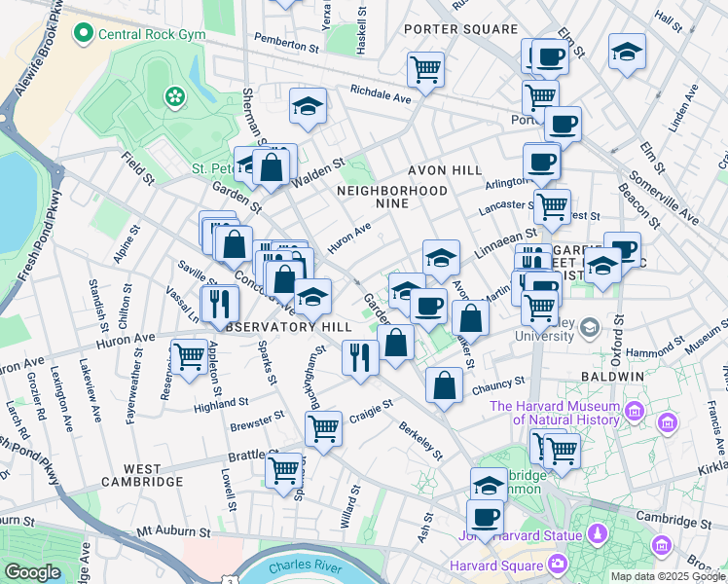Click the school marker near Hall St
Viewport: 728px width, 584px height.
(x=627, y=52)
